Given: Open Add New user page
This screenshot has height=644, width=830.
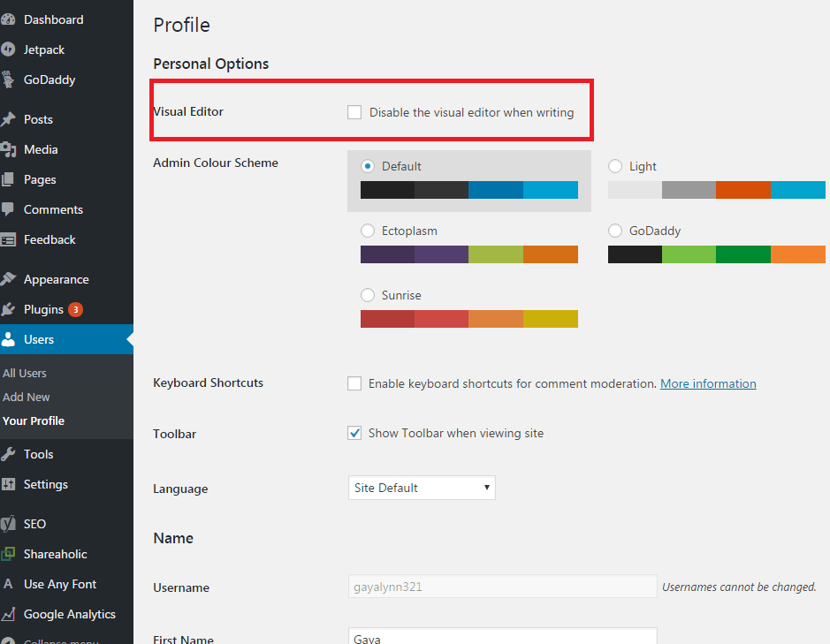Looking at the screenshot, I should tap(27, 397).
